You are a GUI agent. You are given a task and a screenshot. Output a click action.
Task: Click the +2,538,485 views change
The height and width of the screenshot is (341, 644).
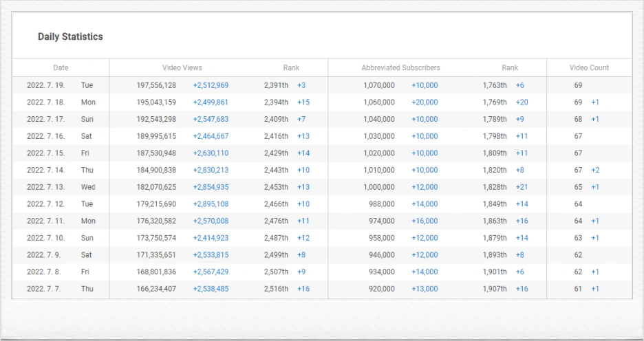[211, 289]
